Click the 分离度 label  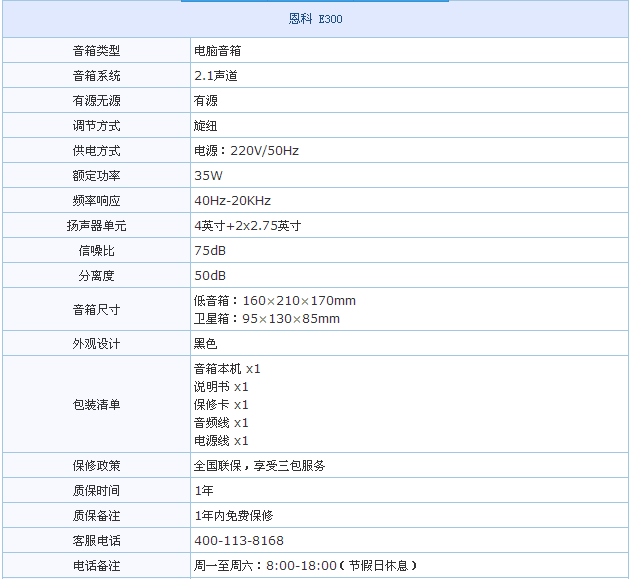pyautogui.click(x=96, y=276)
